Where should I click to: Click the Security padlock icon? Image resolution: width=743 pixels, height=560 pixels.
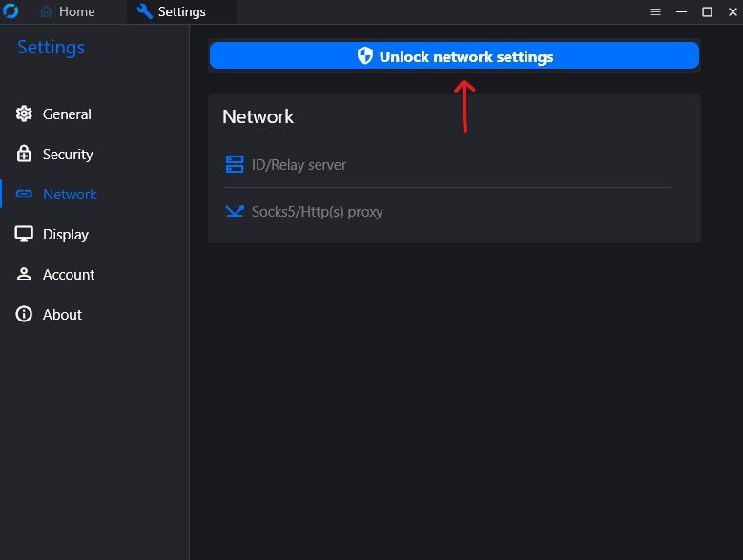[x=24, y=155]
